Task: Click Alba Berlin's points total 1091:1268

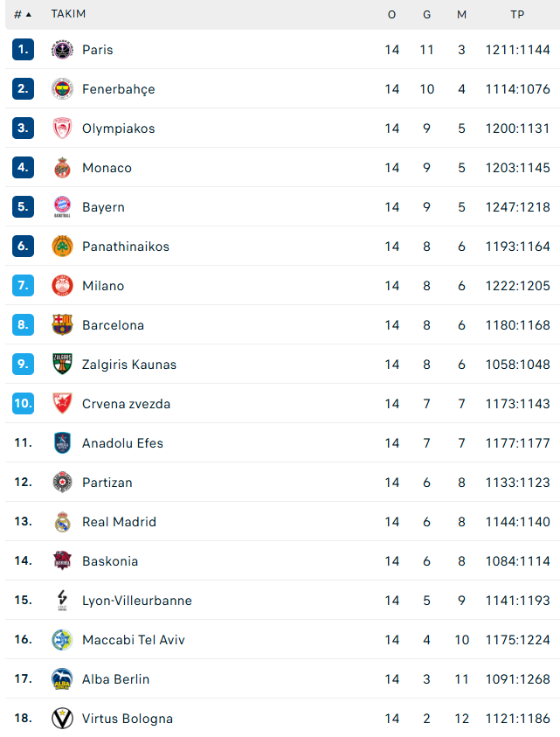Action: point(518,679)
